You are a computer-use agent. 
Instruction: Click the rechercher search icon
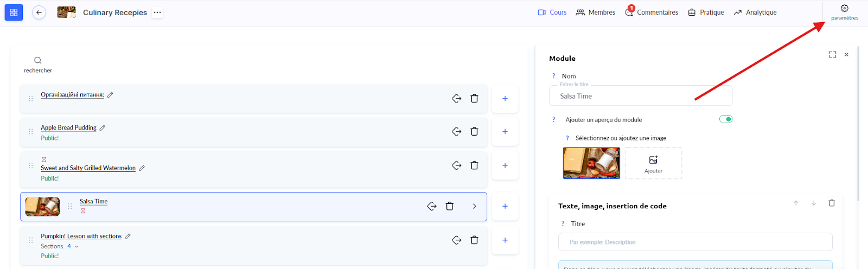38,61
